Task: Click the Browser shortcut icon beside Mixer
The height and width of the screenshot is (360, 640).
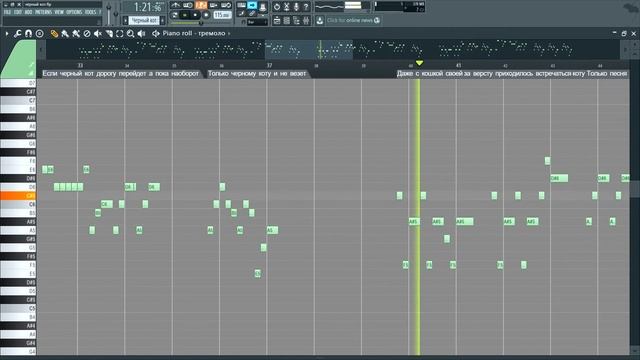Action: coord(296,20)
